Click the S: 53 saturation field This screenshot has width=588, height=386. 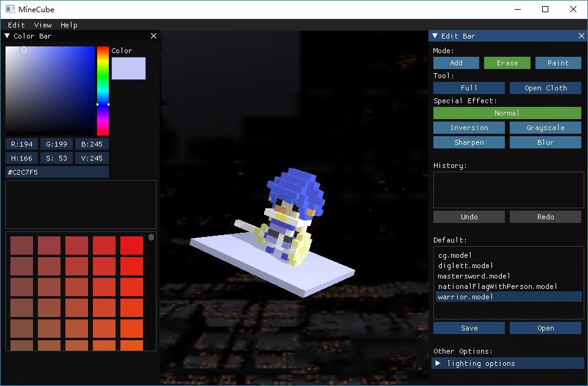[x=57, y=158]
